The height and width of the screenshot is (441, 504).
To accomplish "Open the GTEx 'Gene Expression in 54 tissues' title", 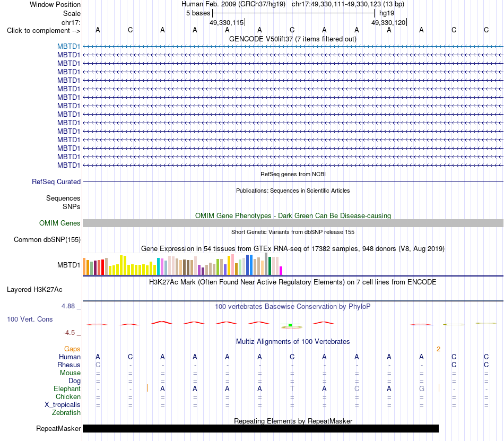I will click(x=293, y=248).
